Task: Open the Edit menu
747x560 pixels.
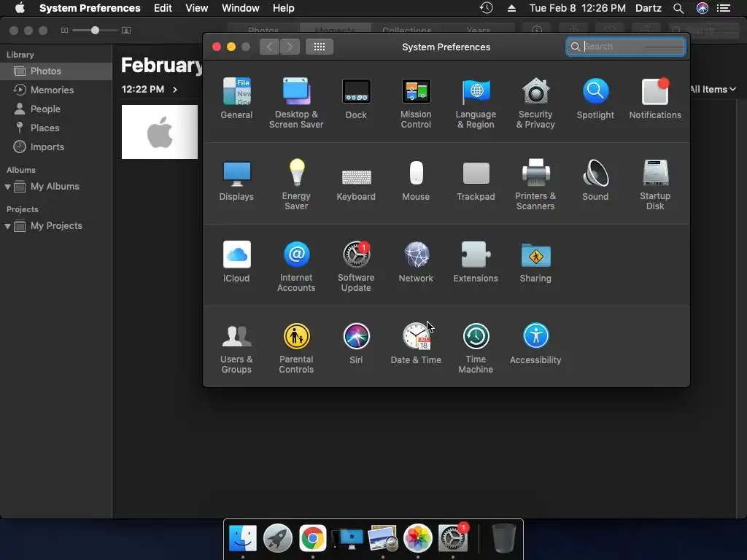Action: coord(163,8)
